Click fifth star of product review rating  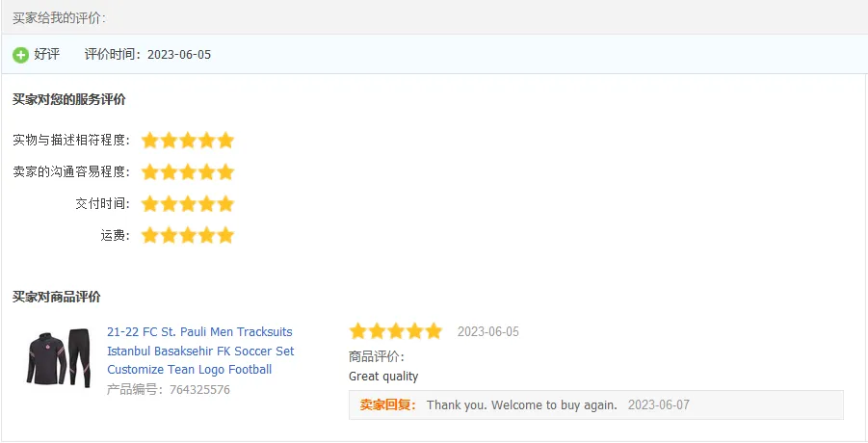click(434, 332)
